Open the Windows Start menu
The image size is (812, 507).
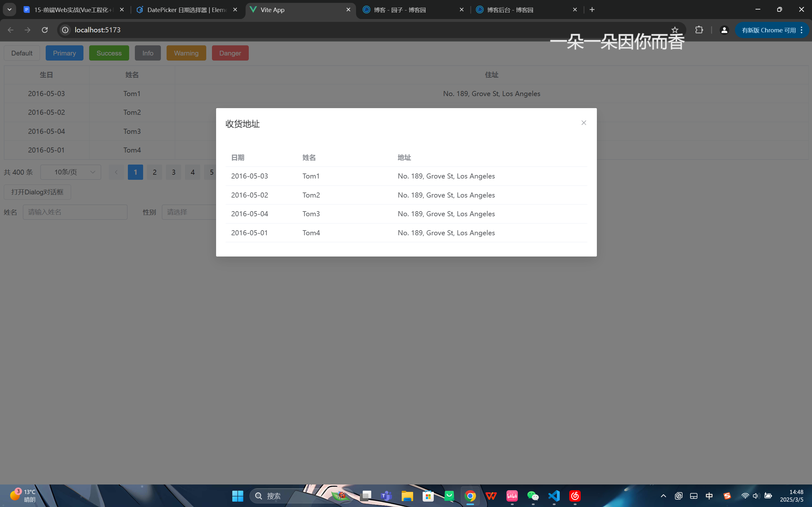click(x=238, y=496)
